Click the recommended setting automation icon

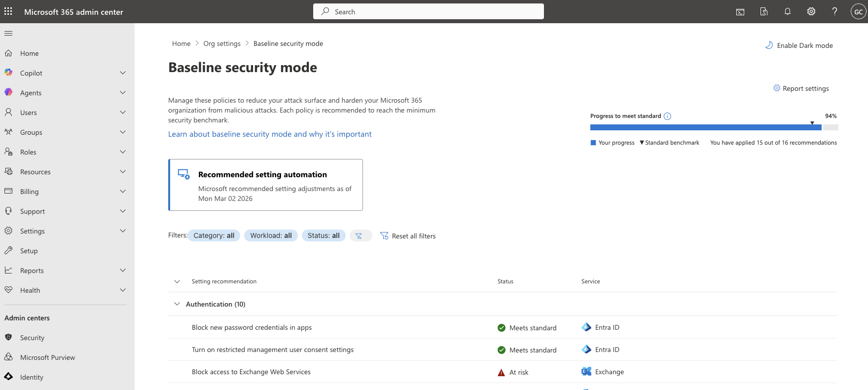184,174
